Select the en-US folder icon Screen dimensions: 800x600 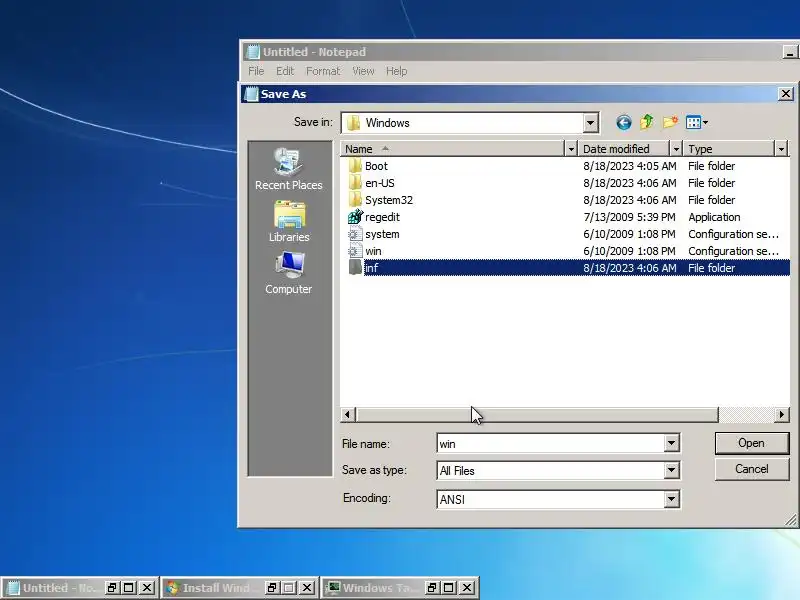(355, 183)
